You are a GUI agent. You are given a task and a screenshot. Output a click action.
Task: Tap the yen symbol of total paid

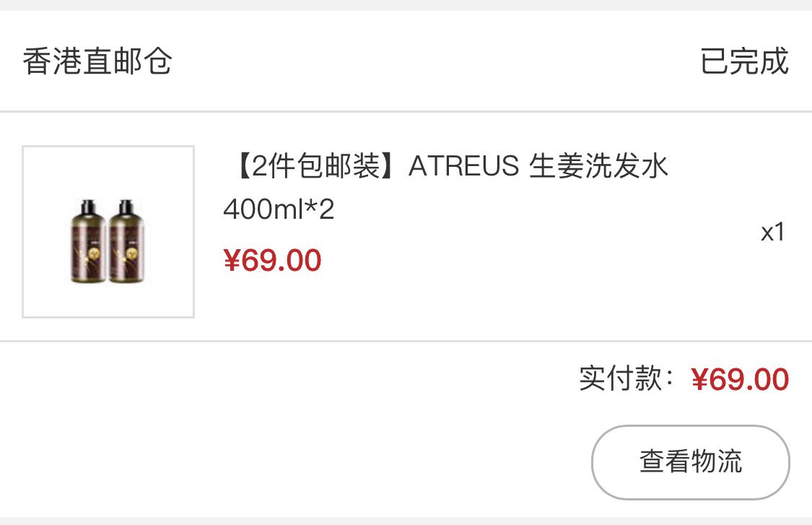pyautogui.click(x=699, y=379)
